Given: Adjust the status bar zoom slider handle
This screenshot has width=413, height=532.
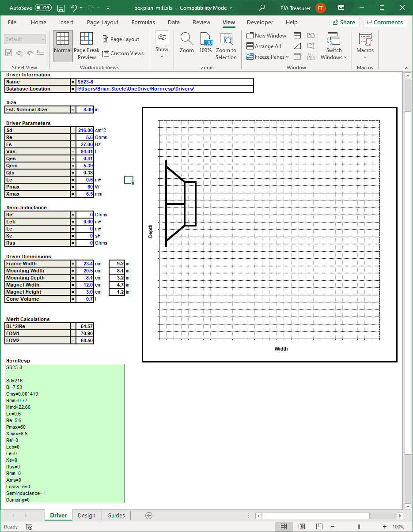Looking at the screenshot, I should [x=359, y=527].
